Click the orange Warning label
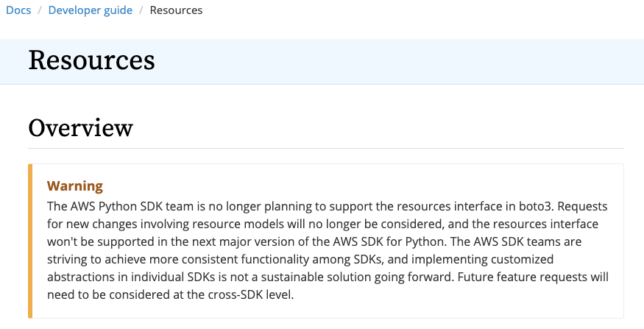Screen dimensions: 644x329 (75, 186)
